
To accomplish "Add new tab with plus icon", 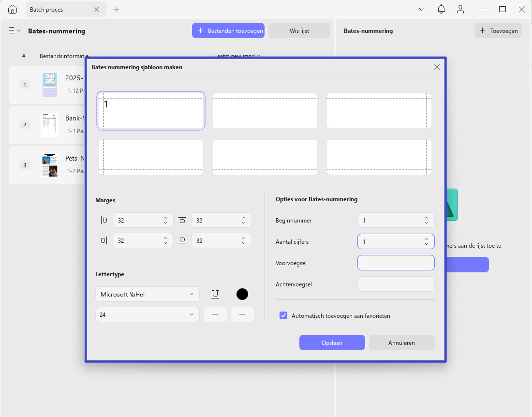I will 117,10.
